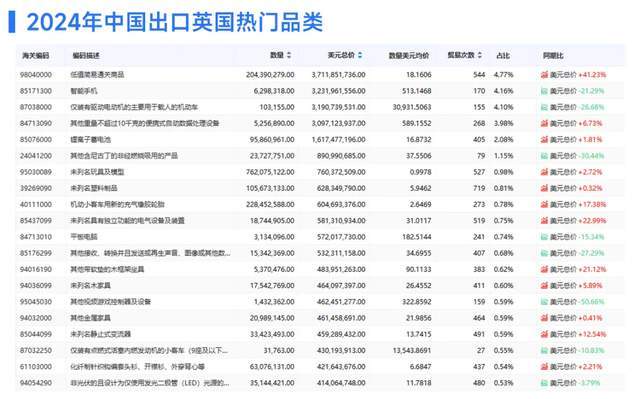Select customs code 84713090
The height and width of the screenshot is (399, 640).
[x=36, y=123]
